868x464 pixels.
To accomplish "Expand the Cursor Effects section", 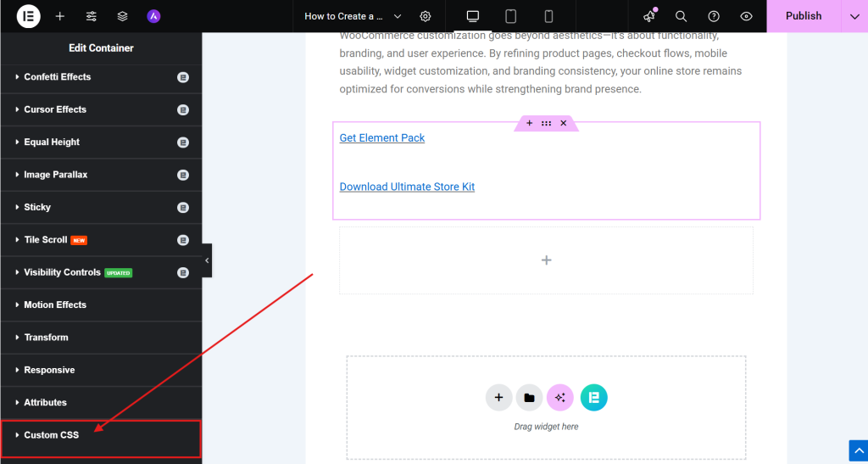I will click(101, 109).
